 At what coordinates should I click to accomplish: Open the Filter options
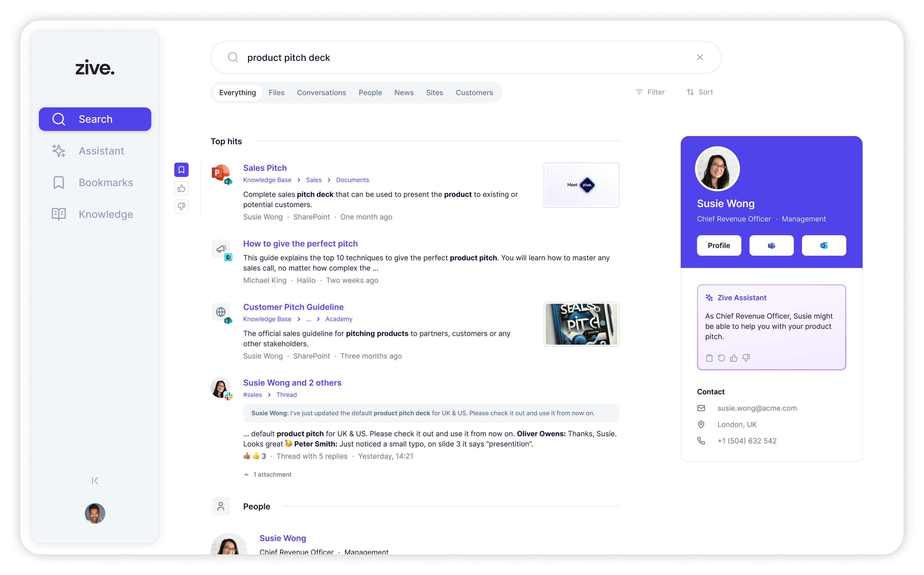coord(650,92)
